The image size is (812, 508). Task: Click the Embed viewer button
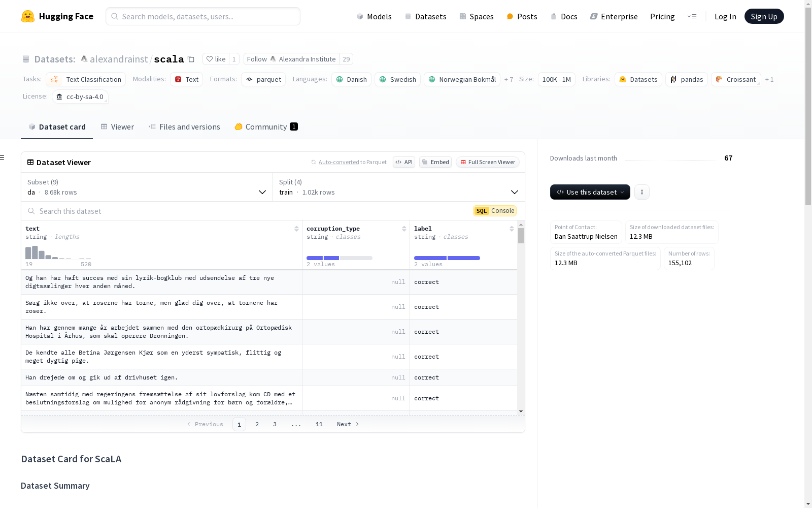[435, 162]
